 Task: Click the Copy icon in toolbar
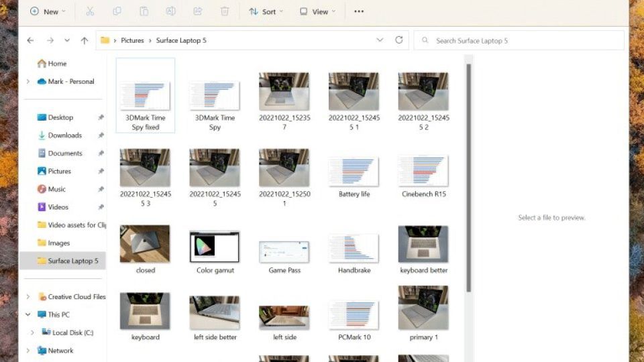[117, 11]
